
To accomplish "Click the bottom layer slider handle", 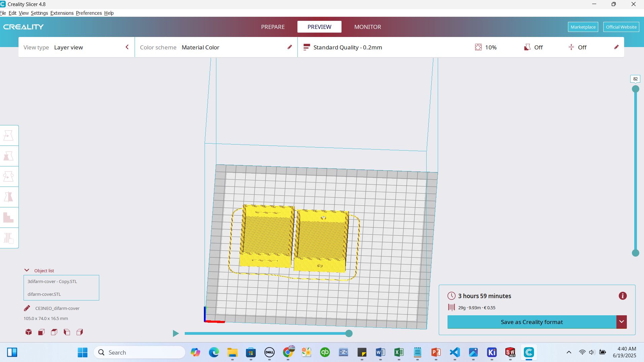I will pyautogui.click(x=635, y=253).
